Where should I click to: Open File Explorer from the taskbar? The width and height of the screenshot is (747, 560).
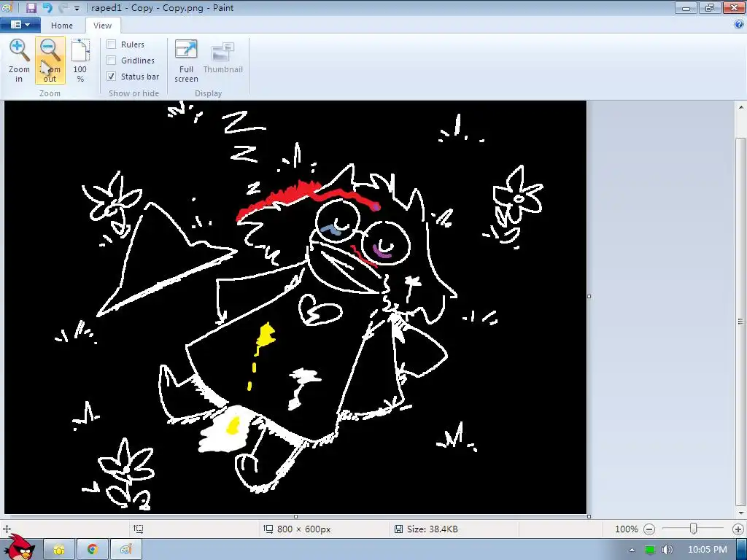click(x=59, y=550)
